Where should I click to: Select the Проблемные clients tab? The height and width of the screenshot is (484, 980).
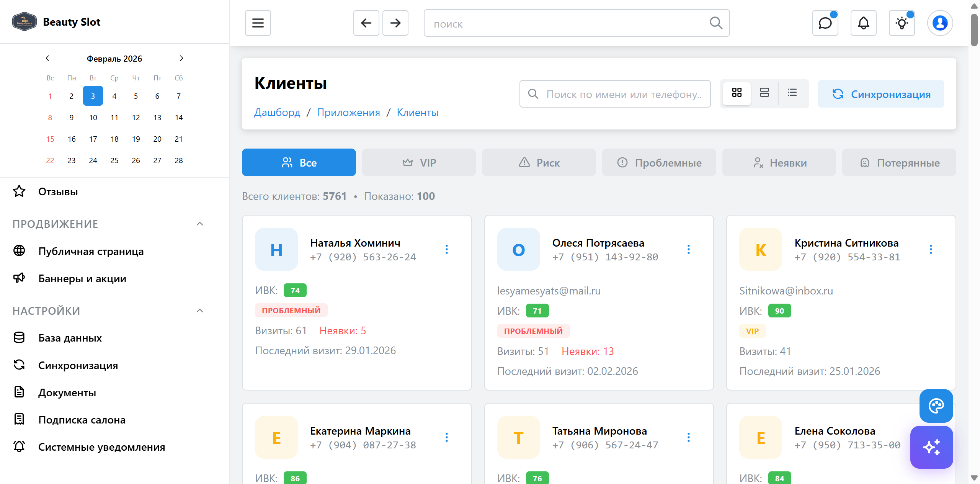659,163
